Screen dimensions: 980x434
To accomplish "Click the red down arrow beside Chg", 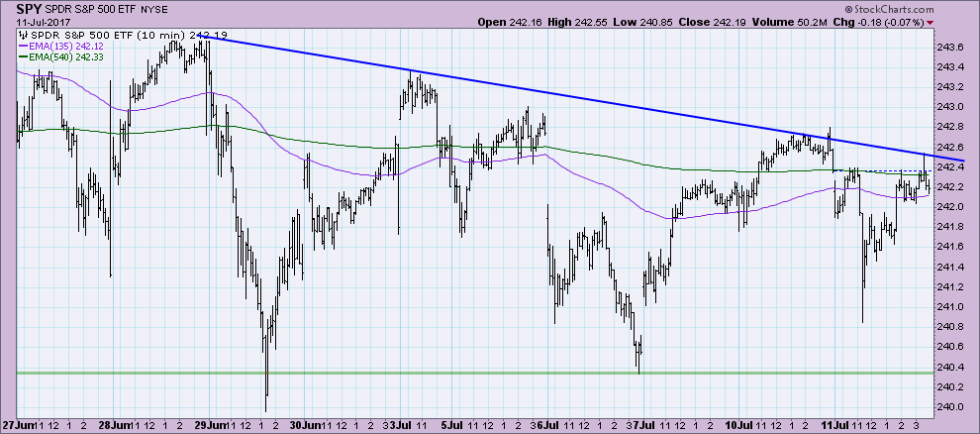I will click(931, 23).
